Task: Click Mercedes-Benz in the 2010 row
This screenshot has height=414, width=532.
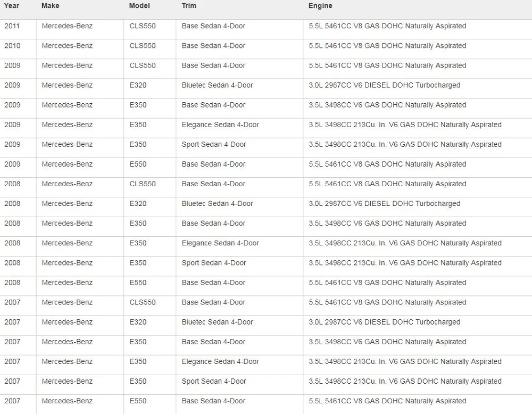Action: coord(67,46)
